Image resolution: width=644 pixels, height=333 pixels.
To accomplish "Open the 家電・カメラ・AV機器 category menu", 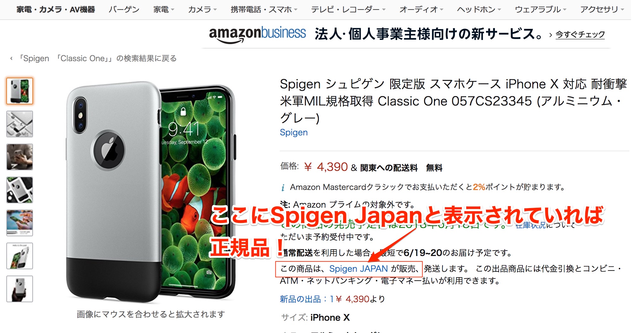I will coord(56,10).
